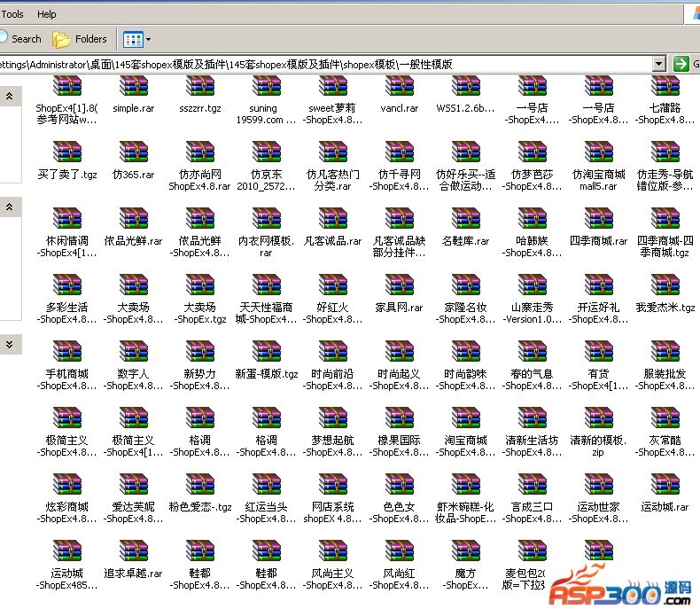Viewport: 700px width, 609px height.
Task: Click into the address bar path
Action: click(x=326, y=65)
